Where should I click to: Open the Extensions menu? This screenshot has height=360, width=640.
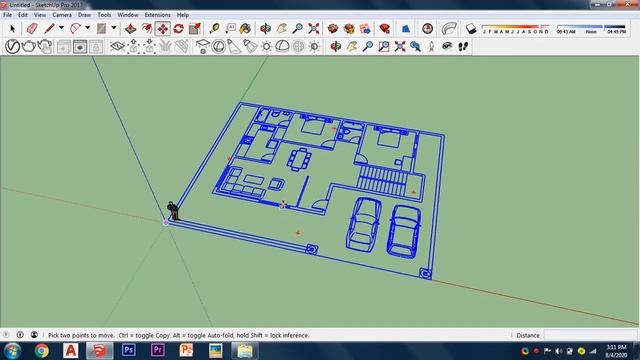pos(158,15)
